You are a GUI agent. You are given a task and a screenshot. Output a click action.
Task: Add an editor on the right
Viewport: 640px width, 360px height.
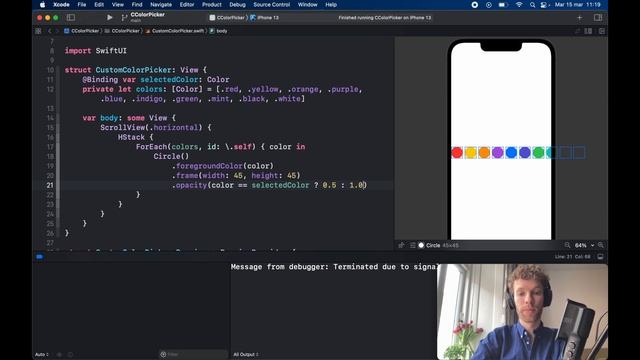pyautogui.click(x=602, y=31)
